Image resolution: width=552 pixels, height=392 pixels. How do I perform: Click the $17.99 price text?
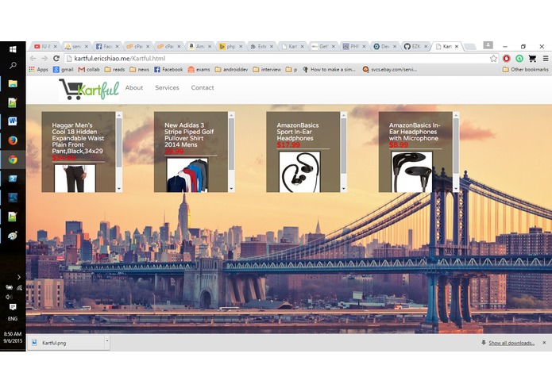tap(288, 145)
